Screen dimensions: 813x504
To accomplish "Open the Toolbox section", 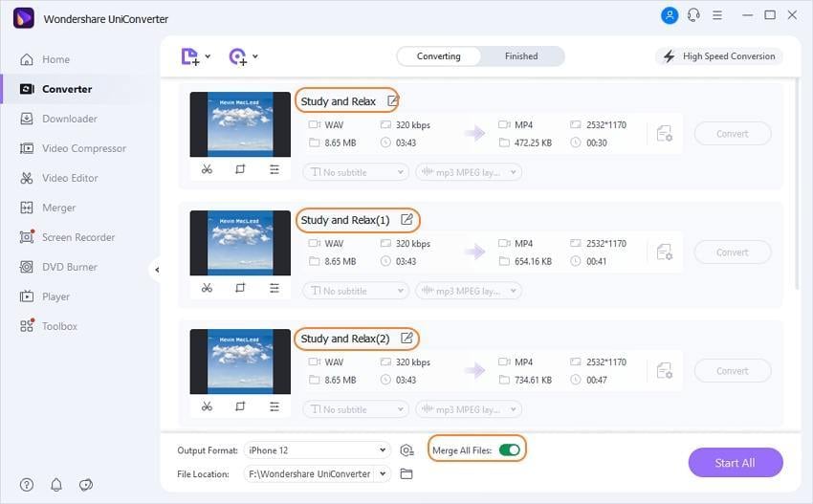I will [49, 326].
